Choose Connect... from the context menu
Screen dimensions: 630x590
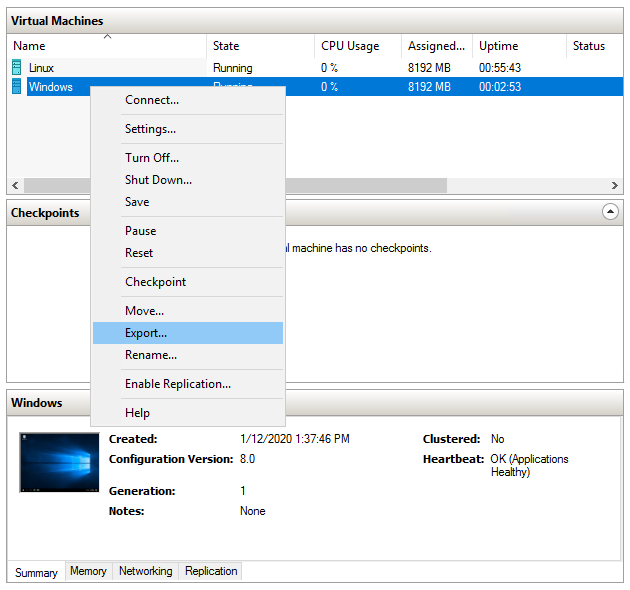(188, 100)
